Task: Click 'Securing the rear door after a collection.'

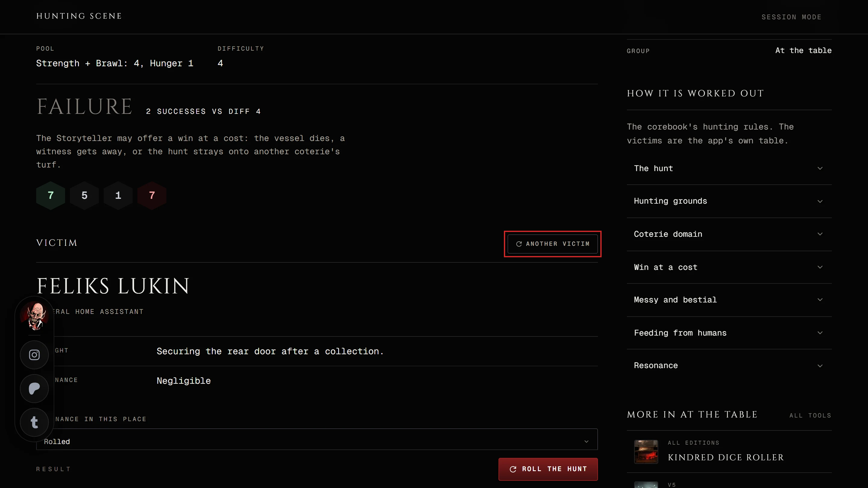Action: 270,351
